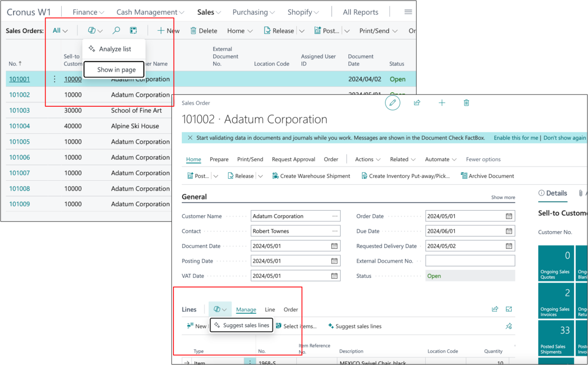The image size is (588, 365).
Task: Click the share icon in Lines section
Action: (495, 309)
